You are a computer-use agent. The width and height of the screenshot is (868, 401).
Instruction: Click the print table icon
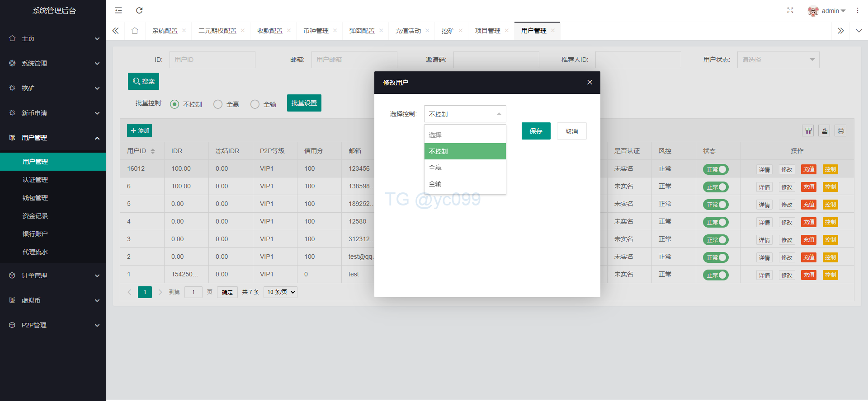pos(840,131)
